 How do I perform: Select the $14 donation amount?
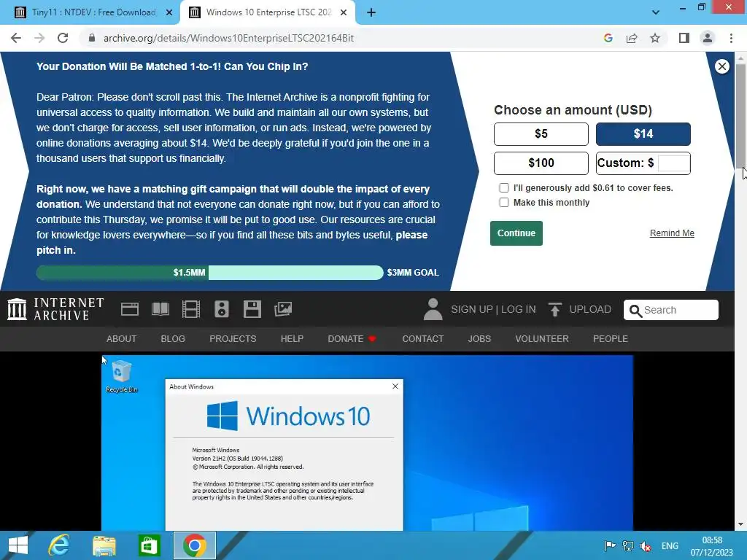[643, 134]
